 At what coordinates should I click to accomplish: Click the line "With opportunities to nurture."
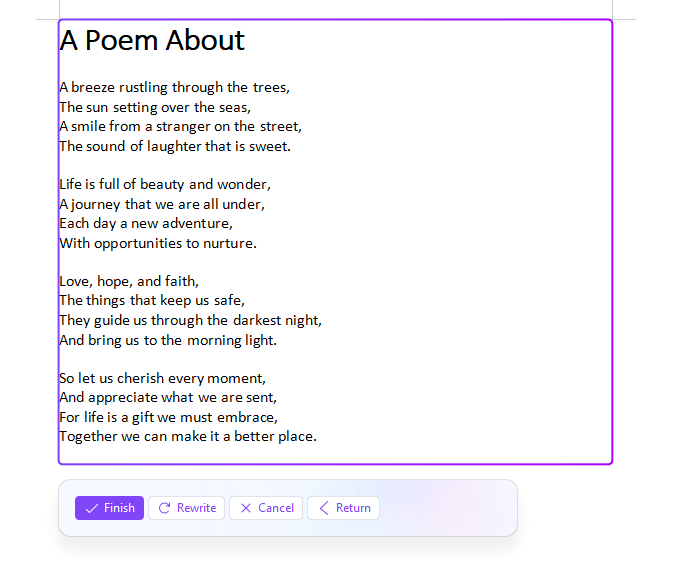coord(158,243)
